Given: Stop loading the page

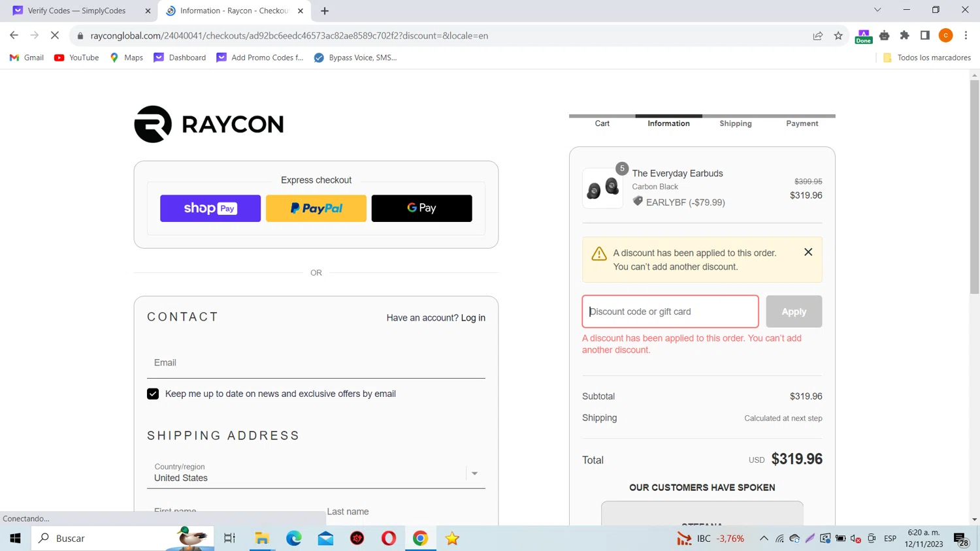Looking at the screenshot, I should coord(55,35).
